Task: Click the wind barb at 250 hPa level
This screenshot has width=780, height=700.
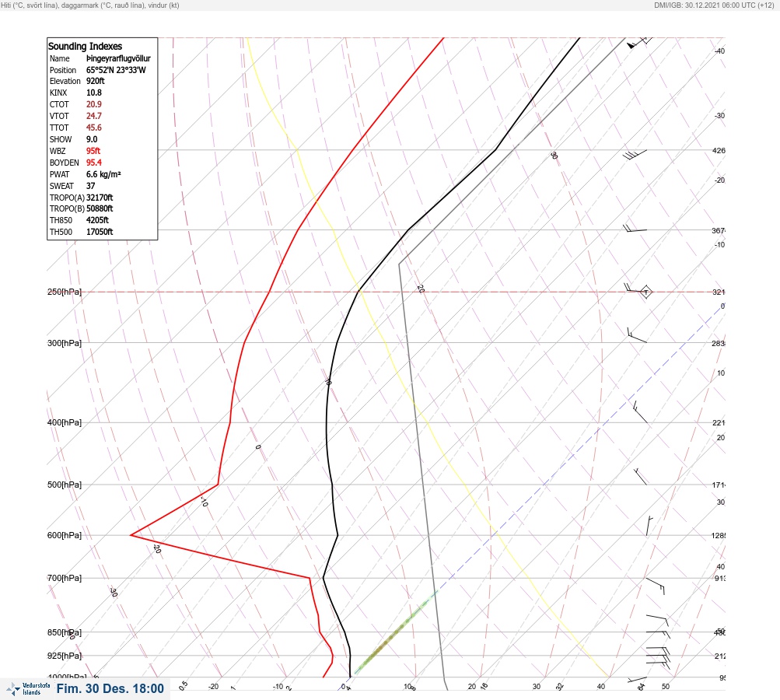Action: coord(634,288)
